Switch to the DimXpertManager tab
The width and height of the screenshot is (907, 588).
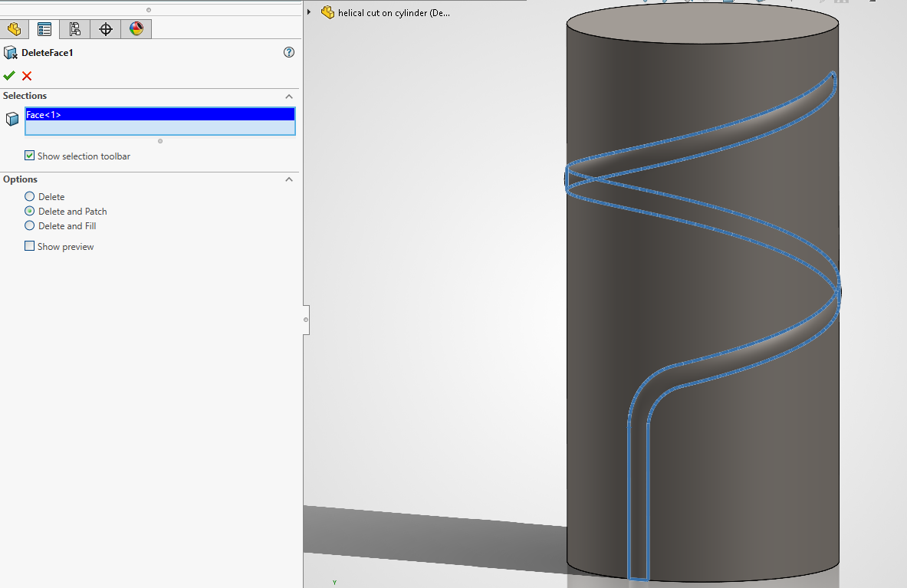pos(105,29)
